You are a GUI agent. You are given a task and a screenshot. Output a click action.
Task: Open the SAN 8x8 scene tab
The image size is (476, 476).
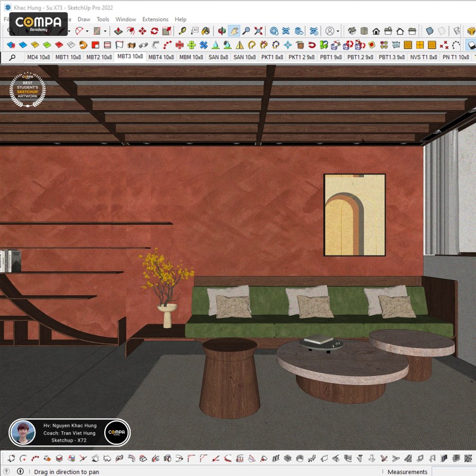coord(218,57)
